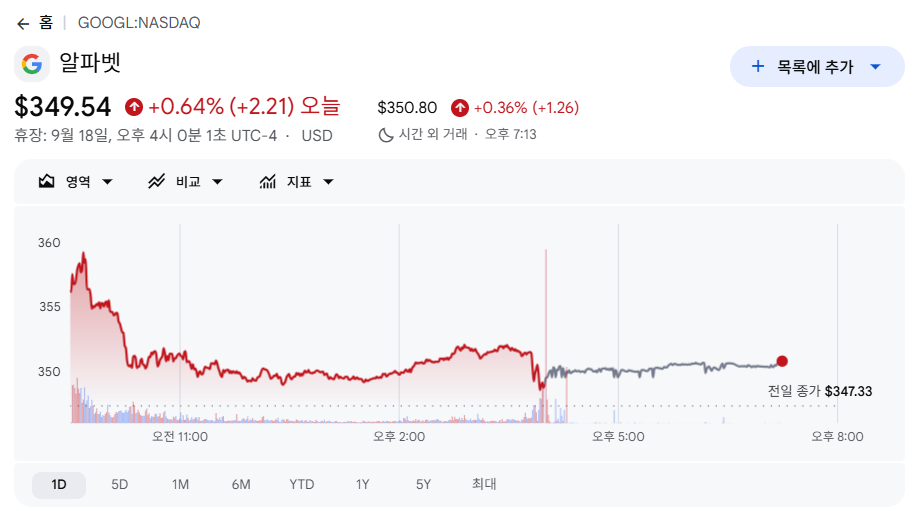Expand the 지표 dropdown arrow
The image size is (918, 511).
328,182
